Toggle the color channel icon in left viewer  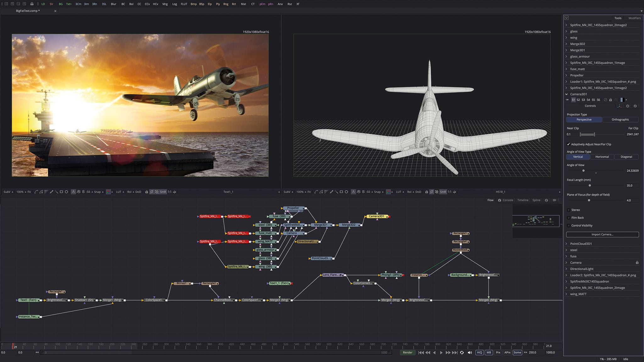click(x=108, y=192)
